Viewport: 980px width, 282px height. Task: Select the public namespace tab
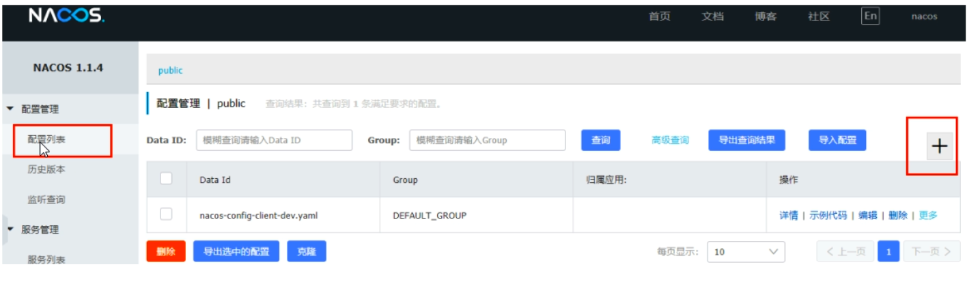click(171, 70)
